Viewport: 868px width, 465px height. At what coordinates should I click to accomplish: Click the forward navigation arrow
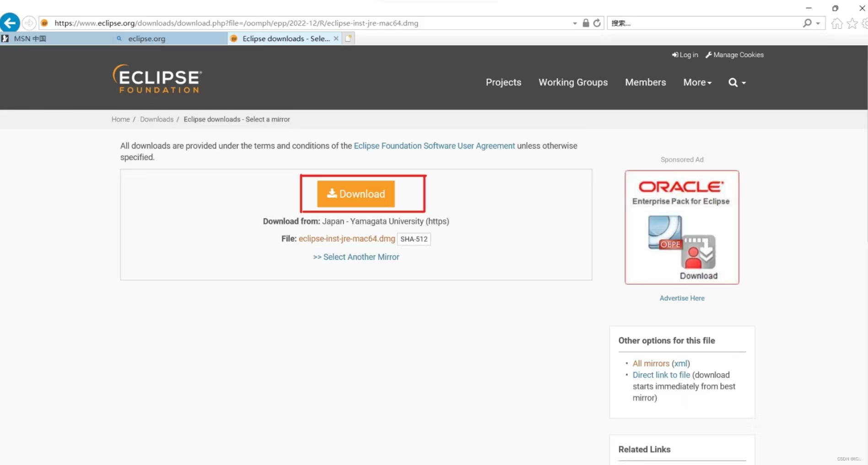click(29, 22)
